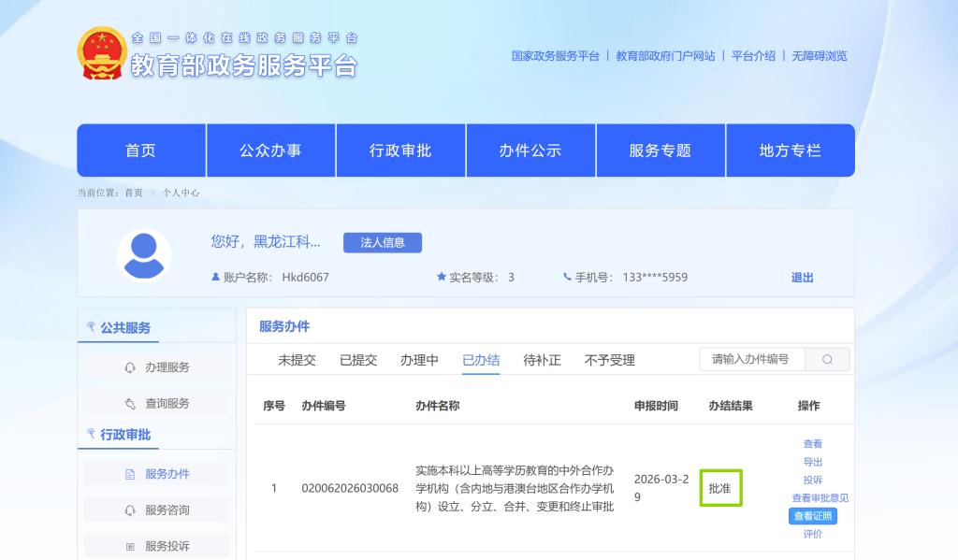Click the 您好，黑龙江科... greeting
The height and width of the screenshot is (560, 958).
click(265, 242)
